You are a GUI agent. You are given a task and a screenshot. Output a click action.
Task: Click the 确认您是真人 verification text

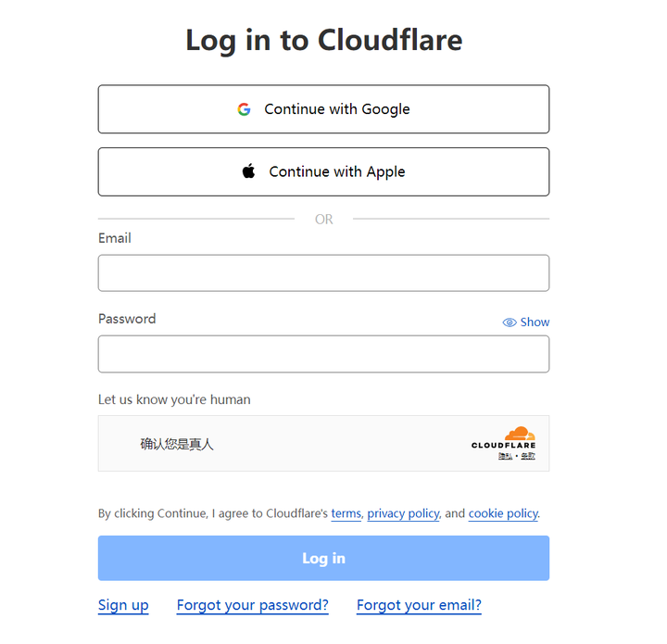pos(177,444)
